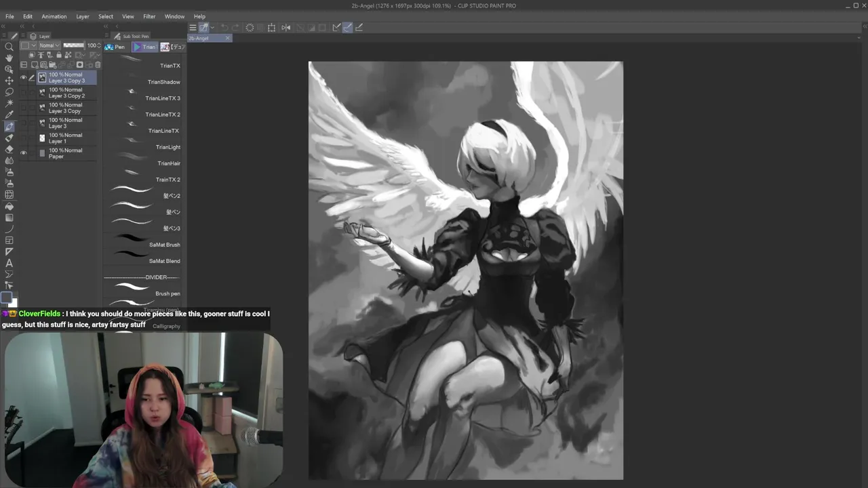Hide Layer 3 Copy 3 visibility eye
Image resolution: width=868 pixels, height=488 pixels.
[23, 77]
